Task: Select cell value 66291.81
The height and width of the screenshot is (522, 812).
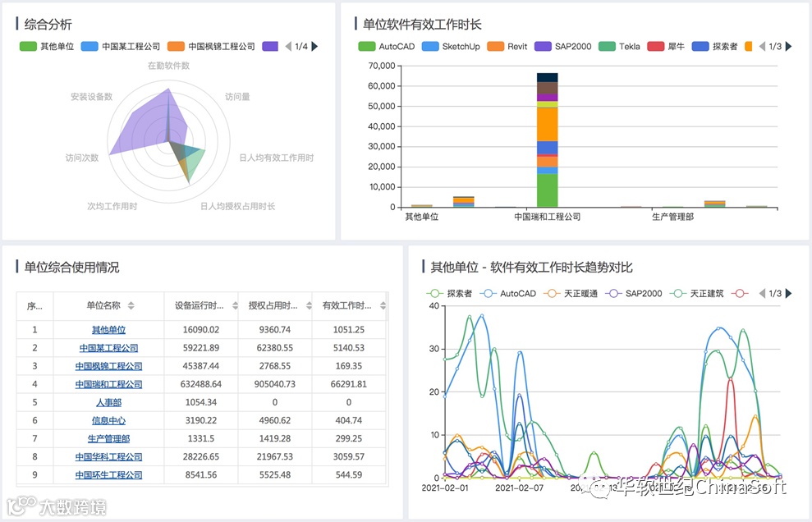Action: (x=349, y=384)
